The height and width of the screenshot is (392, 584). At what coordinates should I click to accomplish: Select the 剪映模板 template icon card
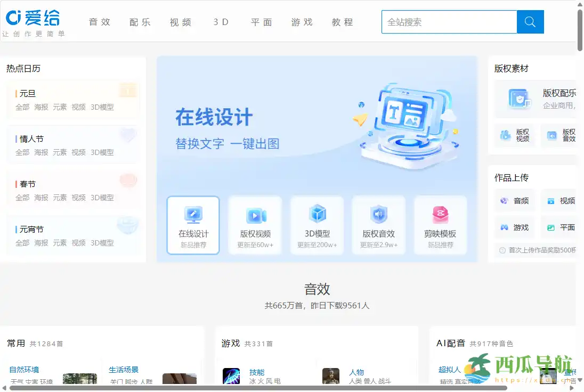click(441, 224)
